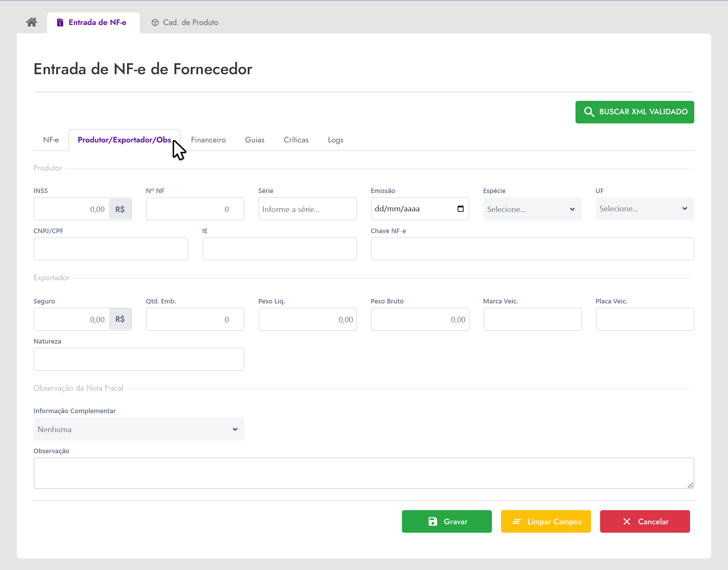Screen dimensions: 728x570
Task: Click the magnifier icon on Buscar XML
Action: tap(589, 112)
